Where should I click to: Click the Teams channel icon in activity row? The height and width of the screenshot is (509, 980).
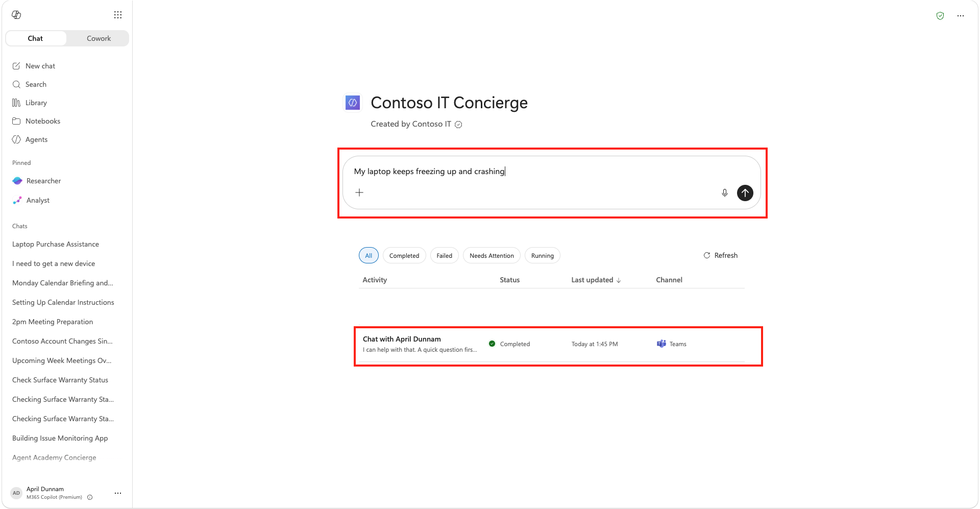[x=661, y=344]
